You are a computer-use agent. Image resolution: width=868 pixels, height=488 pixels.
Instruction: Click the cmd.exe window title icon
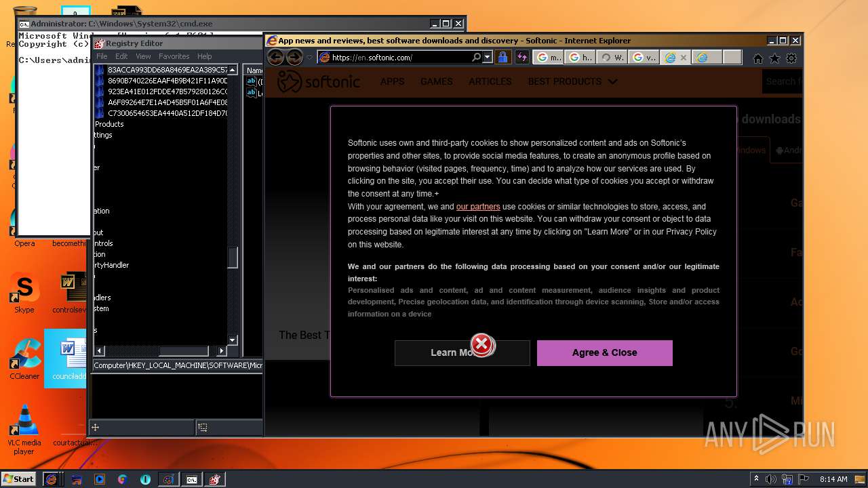[x=24, y=24]
